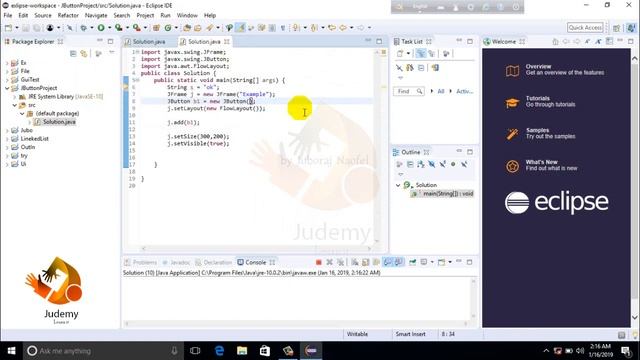Collapse the src folder node

[x=15, y=105]
